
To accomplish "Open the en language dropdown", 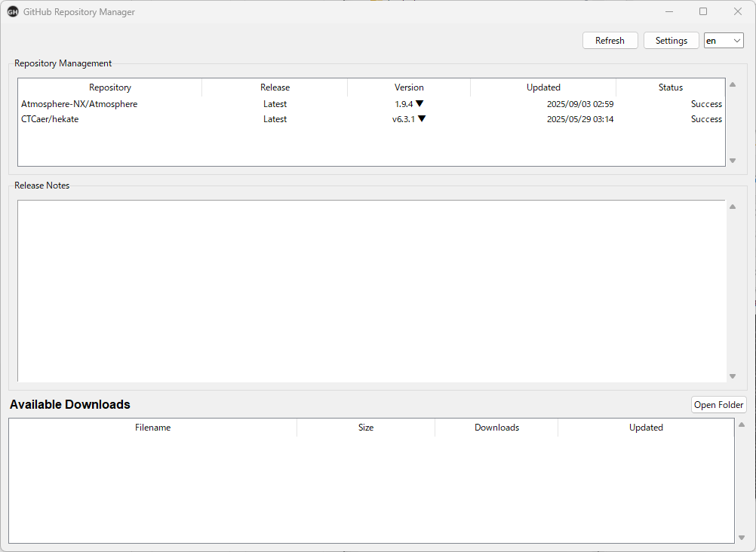I will coord(724,41).
